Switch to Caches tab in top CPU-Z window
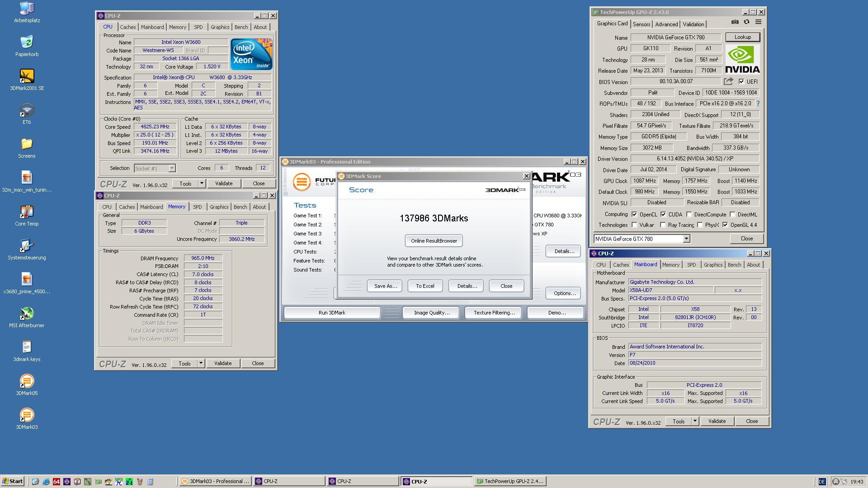This screenshot has height=488, width=868. pos(127,27)
